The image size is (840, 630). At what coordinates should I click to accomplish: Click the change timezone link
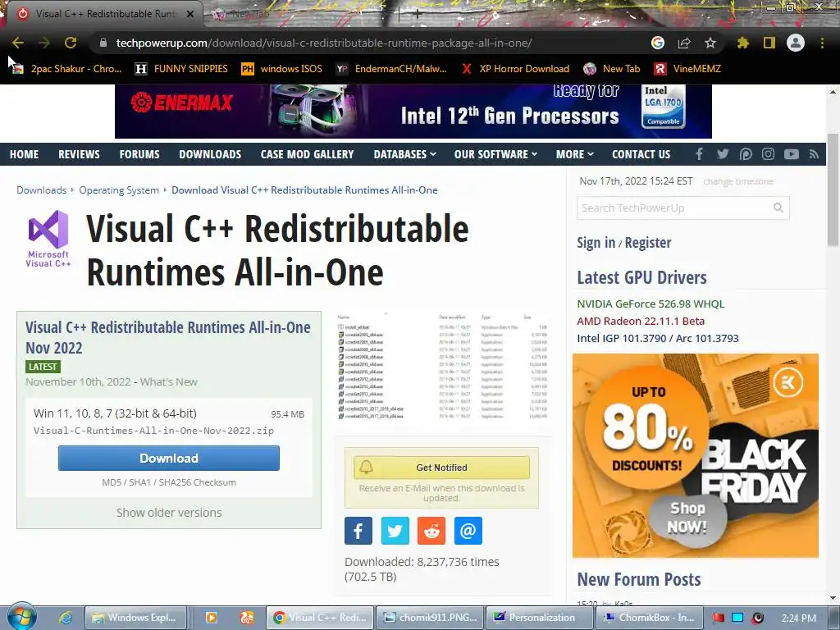tap(737, 181)
